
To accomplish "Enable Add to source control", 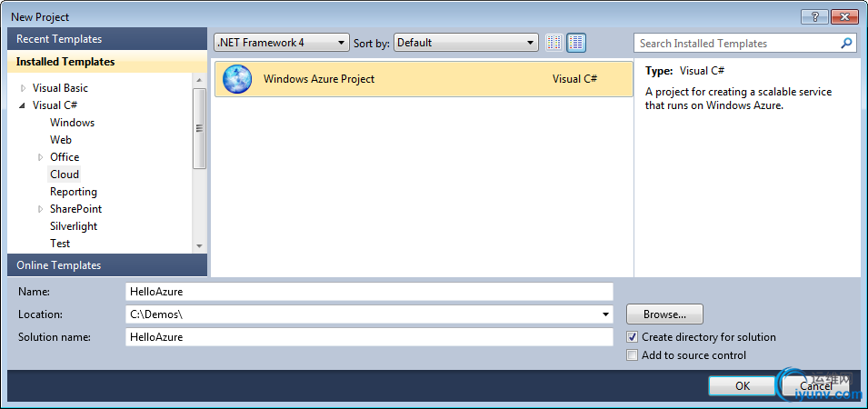I will click(633, 355).
